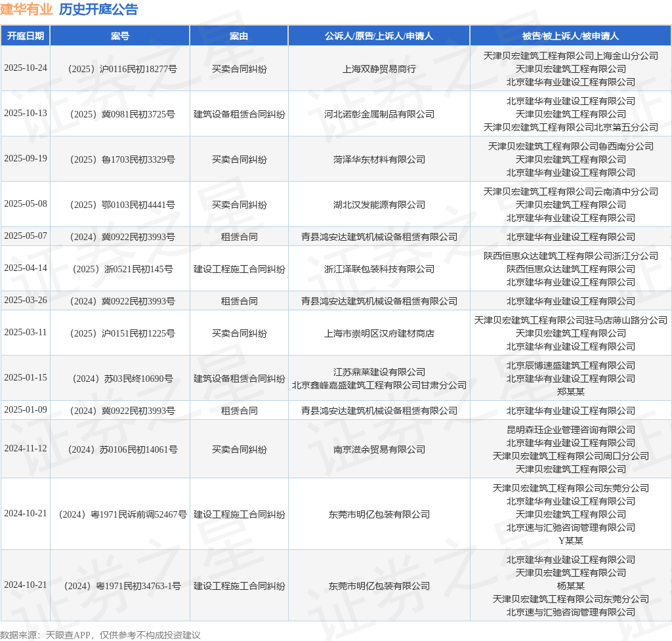Viewport: 672px width, 641px height.
Task: Click defendant 天津贝宏建筑工程有限公司云南滇中分公司
Action: pyautogui.click(x=570, y=192)
